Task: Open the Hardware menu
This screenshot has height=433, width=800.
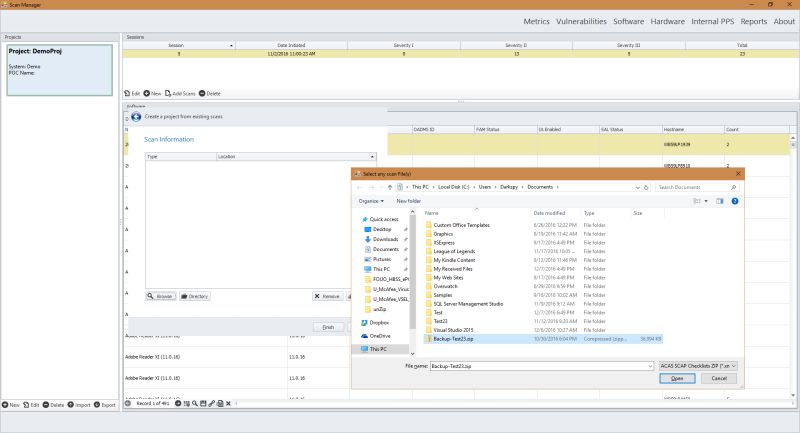Action: click(x=667, y=21)
